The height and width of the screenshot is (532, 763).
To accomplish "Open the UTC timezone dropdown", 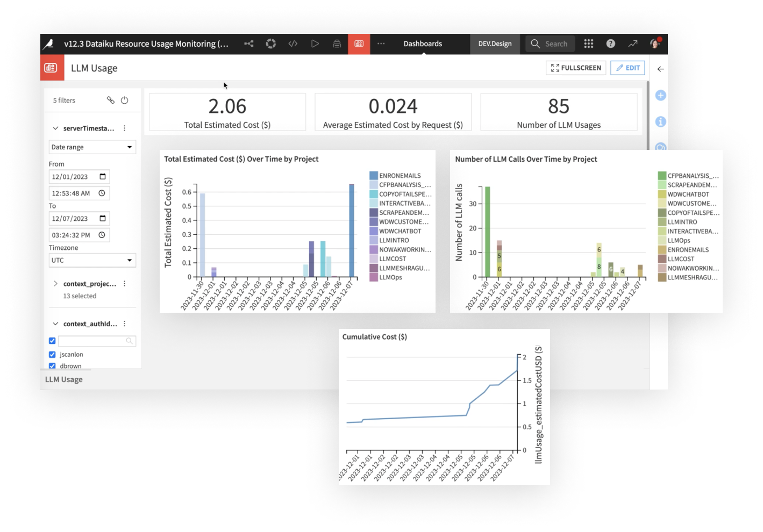I will [x=92, y=260].
